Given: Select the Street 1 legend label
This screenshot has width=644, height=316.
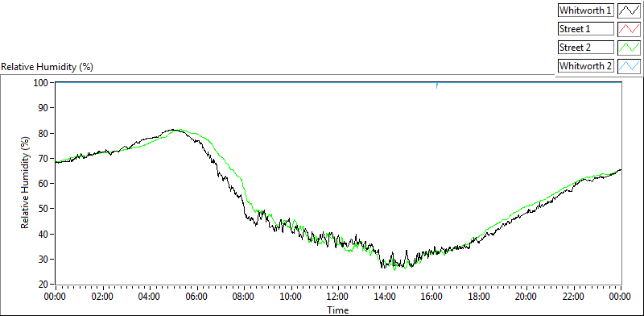Looking at the screenshot, I should click(586, 29).
